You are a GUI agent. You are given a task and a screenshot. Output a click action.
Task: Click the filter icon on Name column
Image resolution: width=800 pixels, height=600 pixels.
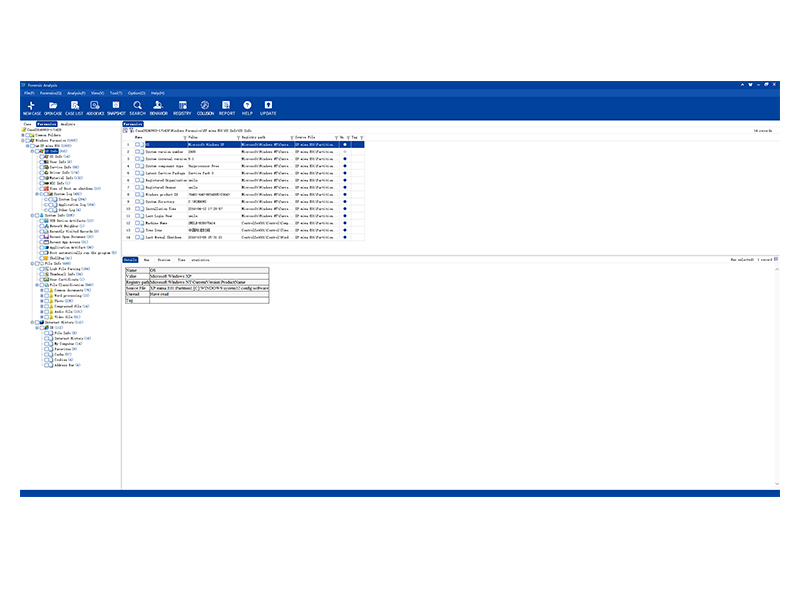[185, 138]
